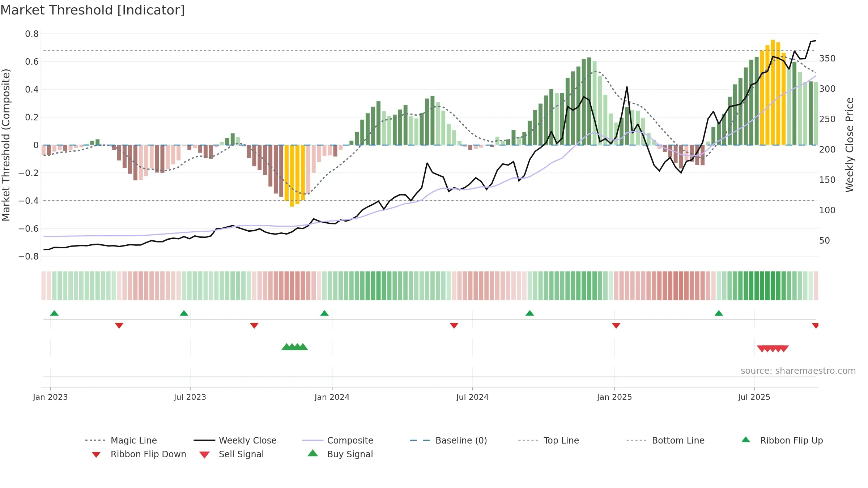Viewport: 868px width, 488px height.
Task: Click the 100 right axis tick label
Action: pyautogui.click(x=827, y=210)
